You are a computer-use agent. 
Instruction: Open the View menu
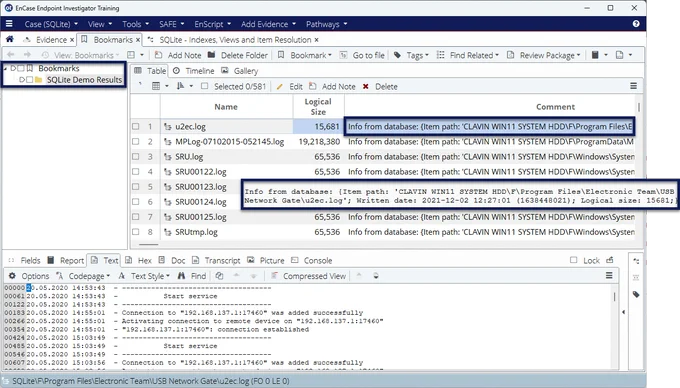point(100,24)
